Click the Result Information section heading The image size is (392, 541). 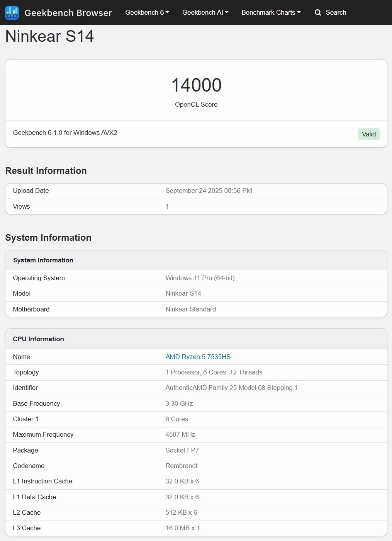[46, 171]
